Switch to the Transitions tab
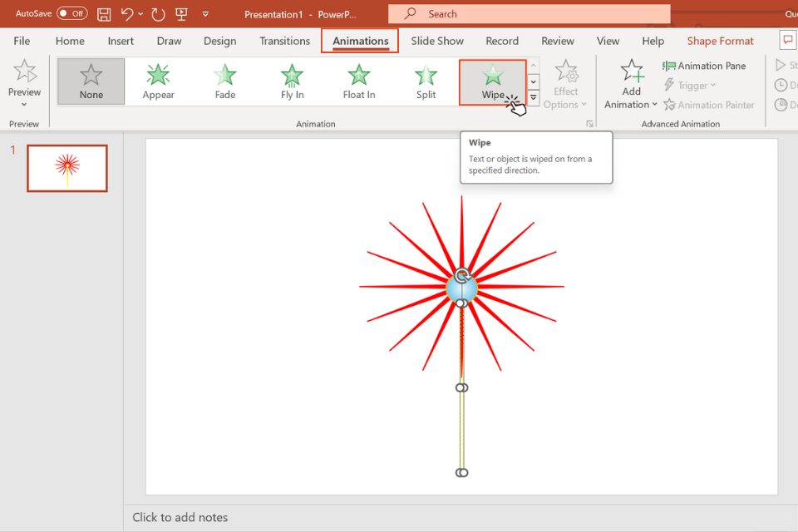This screenshot has width=798, height=532. [x=284, y=41]
